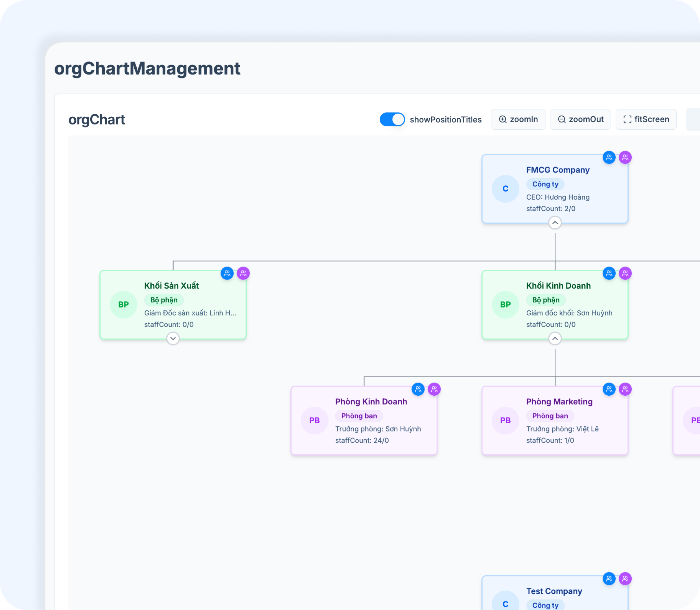Click purple people icon on Phòng Marketing card
700x610 pixels.
coord(625,389)
